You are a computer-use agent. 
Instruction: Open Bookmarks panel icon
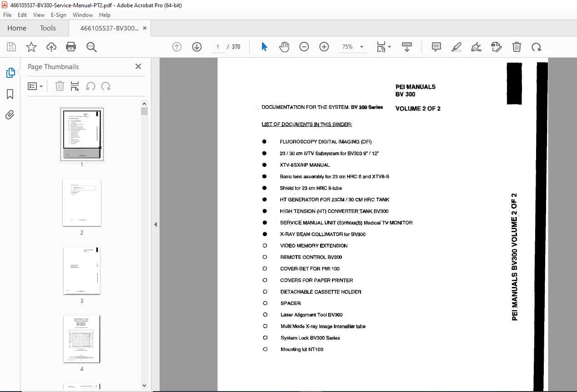coord(10,94)
